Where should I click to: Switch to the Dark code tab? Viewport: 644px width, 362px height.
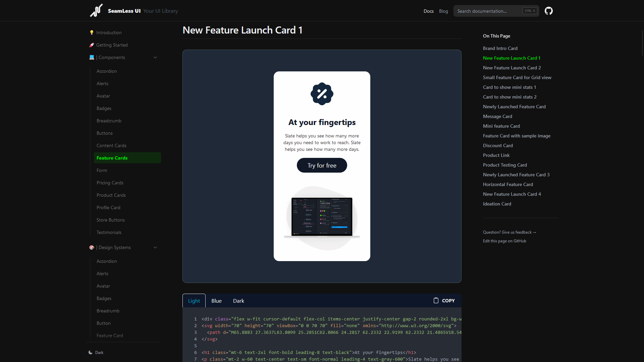[x=238, y=301]
